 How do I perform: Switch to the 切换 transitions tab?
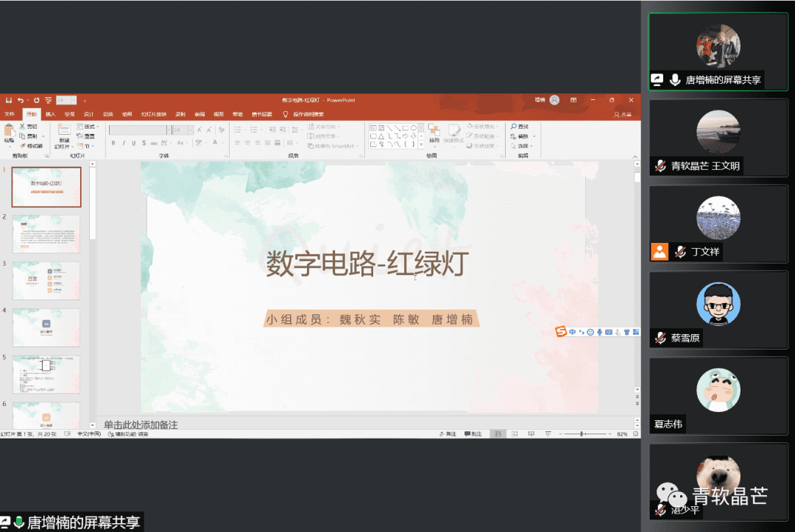[108, 114]
